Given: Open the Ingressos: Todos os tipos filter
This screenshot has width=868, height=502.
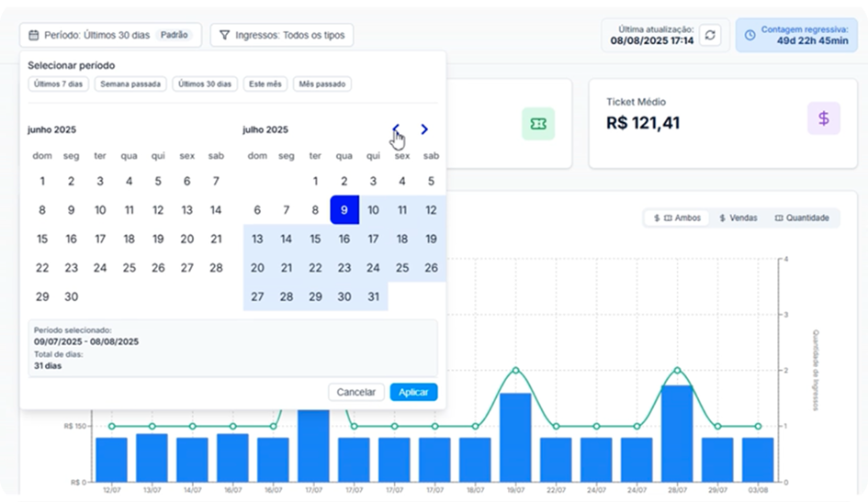Looking at the screenshot, I should click(281, 36).
